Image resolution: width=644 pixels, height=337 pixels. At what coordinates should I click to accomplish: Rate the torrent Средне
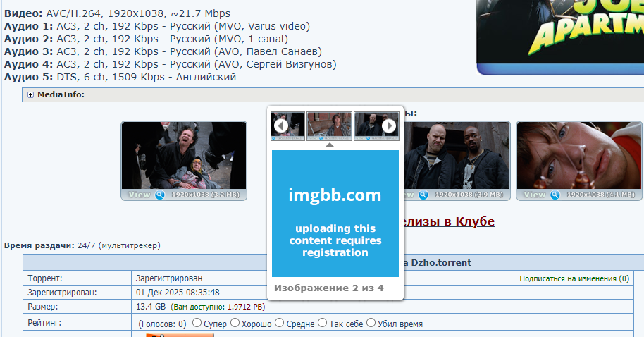coord(279,323)
